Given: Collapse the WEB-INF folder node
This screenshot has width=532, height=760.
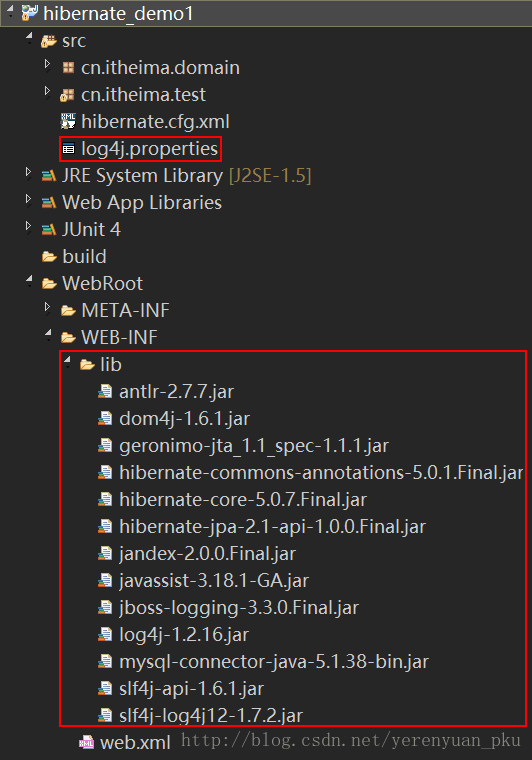Looking at the screenshot, I should click(48, 333).
